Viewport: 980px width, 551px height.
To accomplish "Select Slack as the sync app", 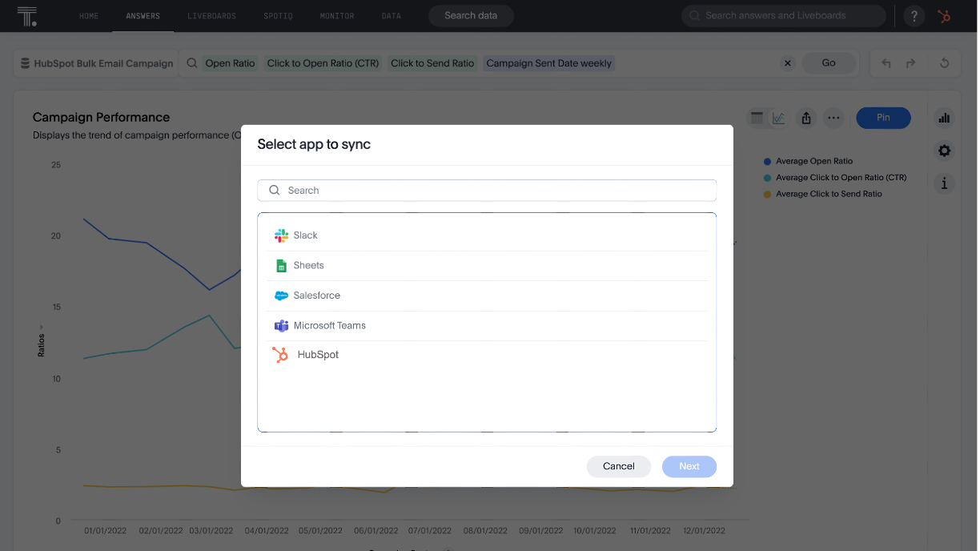I will tap(305, 235).
